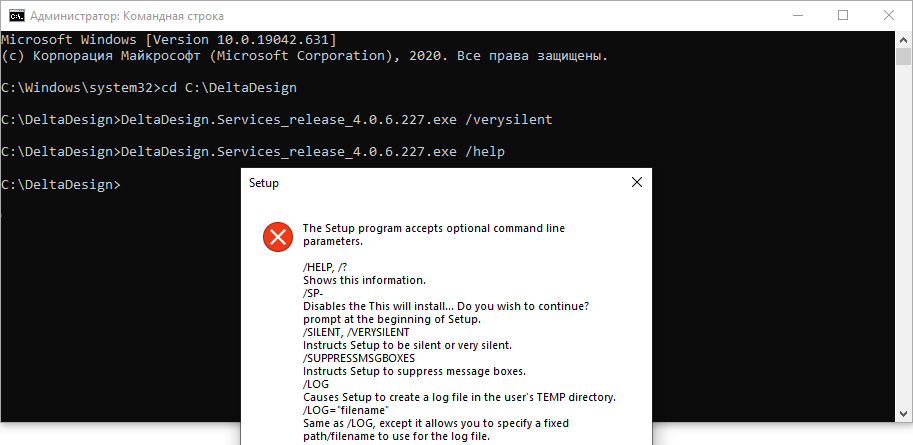Close the Setup dialog
913x445 pixels.
636,182
